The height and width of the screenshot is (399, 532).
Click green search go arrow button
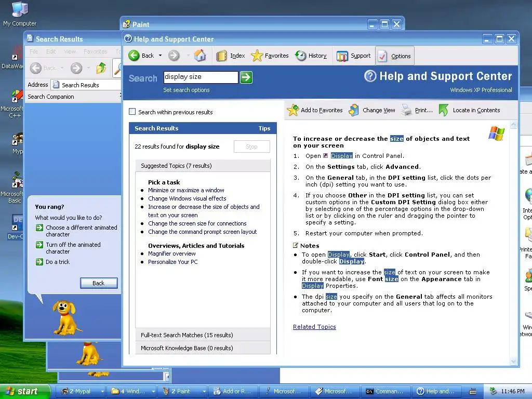(x=246, y=77)
